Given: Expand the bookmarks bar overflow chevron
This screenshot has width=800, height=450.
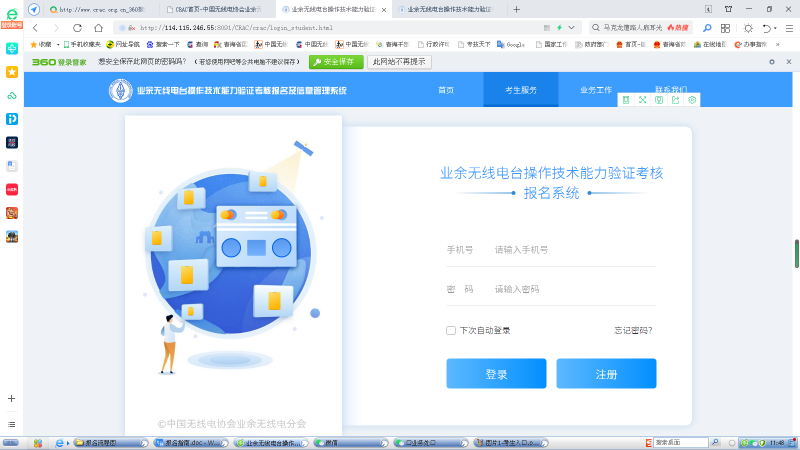Looking at the screenshot, I should pyautogui.click(x=778, y=45).
